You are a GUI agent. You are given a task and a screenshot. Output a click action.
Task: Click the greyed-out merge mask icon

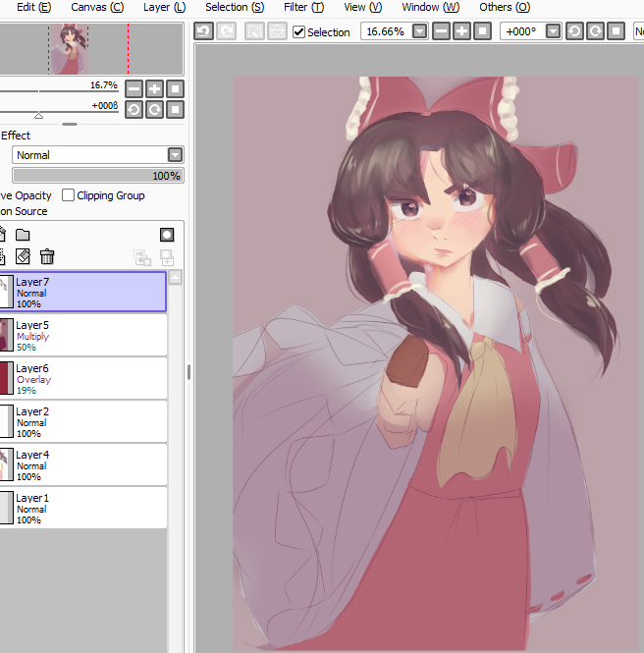(x=142, y=257)
